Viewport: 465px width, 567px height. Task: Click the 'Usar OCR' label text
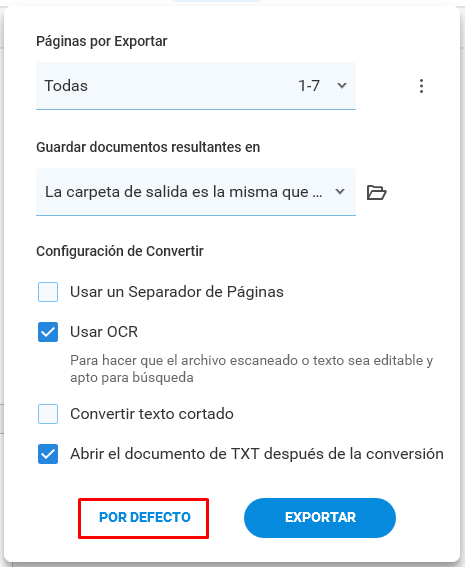[x=104, y=332]
